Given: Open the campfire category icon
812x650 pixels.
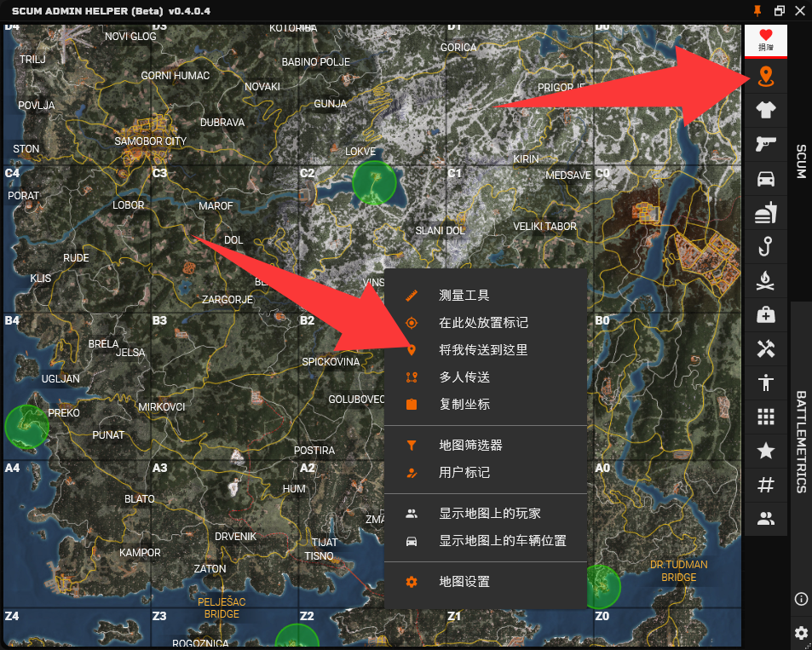Looking at the screenshot, I should point(765,281).
